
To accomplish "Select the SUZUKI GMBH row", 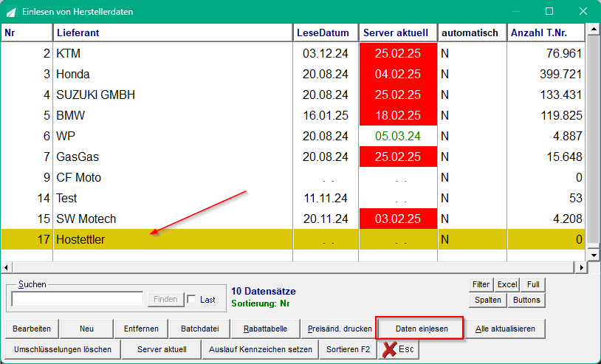I will [x=293, y=95].
